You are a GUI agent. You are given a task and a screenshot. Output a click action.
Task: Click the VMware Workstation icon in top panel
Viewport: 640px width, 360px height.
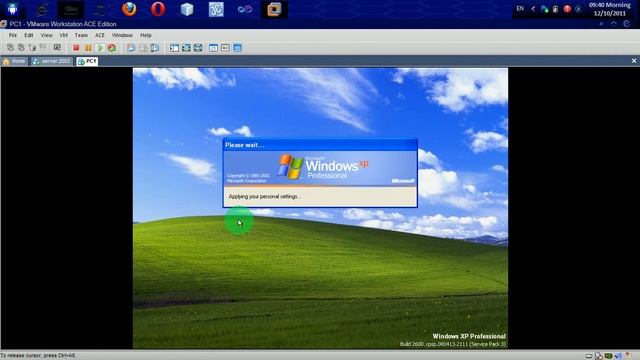coord(274,9)
